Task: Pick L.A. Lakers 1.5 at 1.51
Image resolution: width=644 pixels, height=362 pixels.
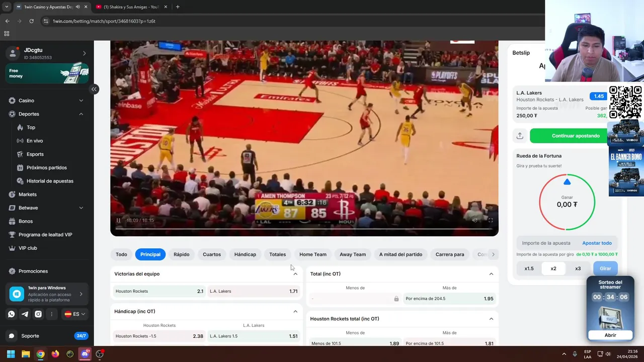Action: [254, 336]
